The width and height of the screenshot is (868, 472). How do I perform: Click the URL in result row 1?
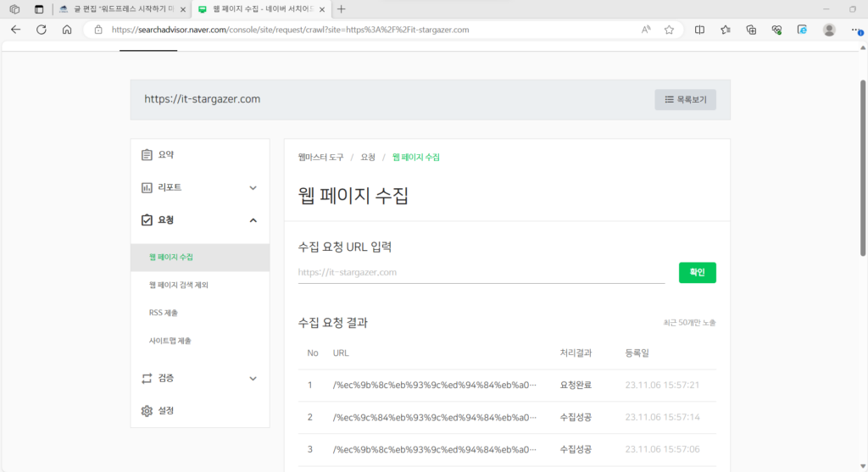pos(435,385)
